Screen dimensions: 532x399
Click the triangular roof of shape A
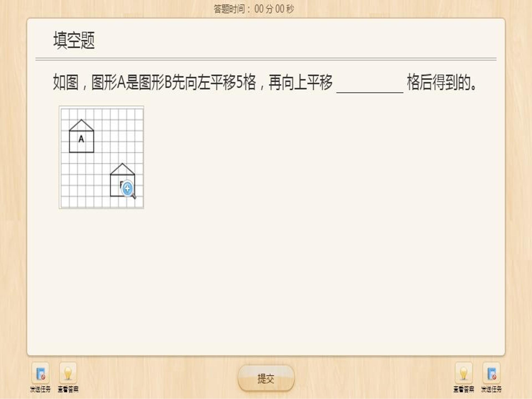click(x=82, y=126)
